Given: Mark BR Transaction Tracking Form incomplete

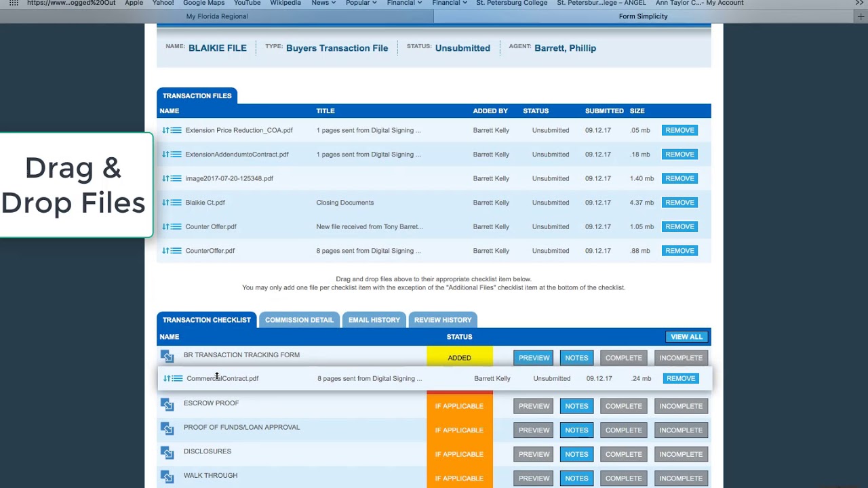Looking at the screenshot, I should [x=681, y=358].
